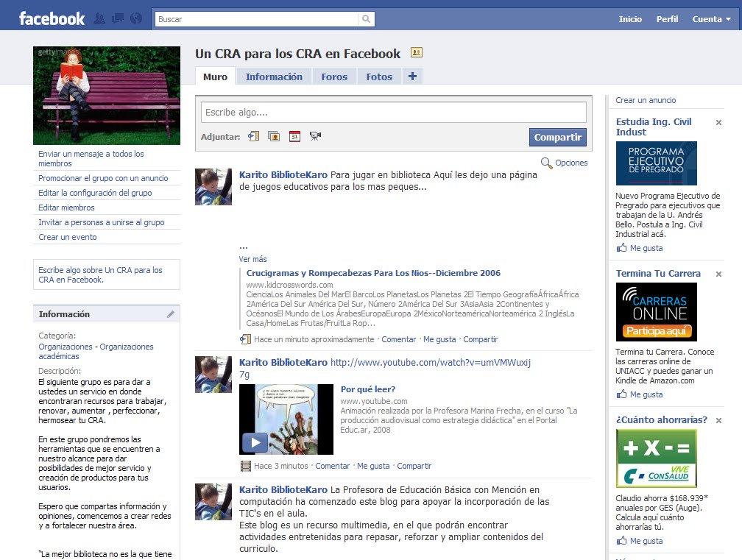Viewport: 742px width, 560px height.
Task: Share the Por qué leer video post
Action: (x=414, y=466)
